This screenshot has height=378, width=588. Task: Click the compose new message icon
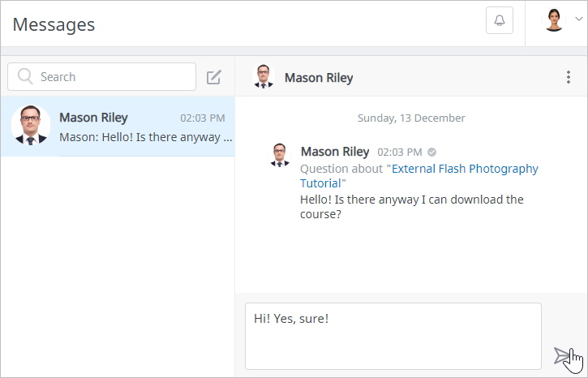[x=214, y=77]
